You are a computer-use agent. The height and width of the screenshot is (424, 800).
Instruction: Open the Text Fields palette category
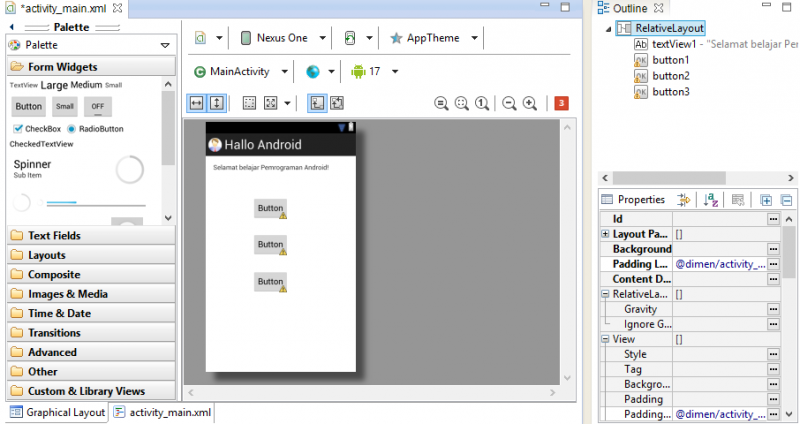pos(91,235)
